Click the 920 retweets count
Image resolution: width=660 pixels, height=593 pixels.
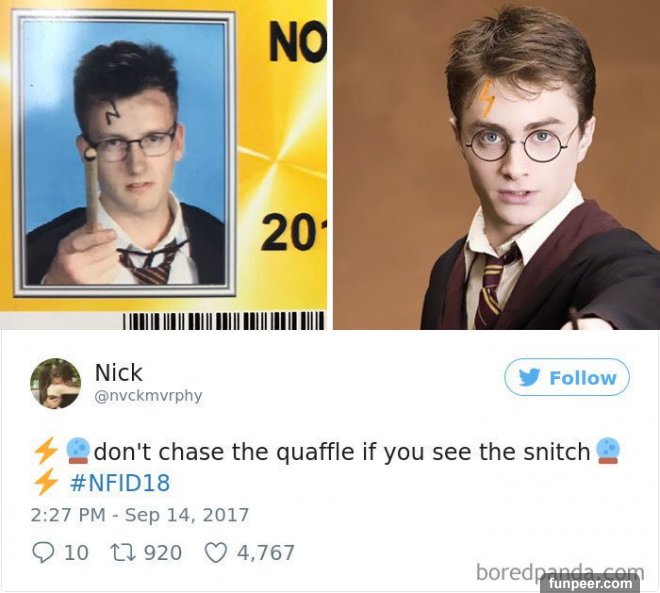pos(163,553)
